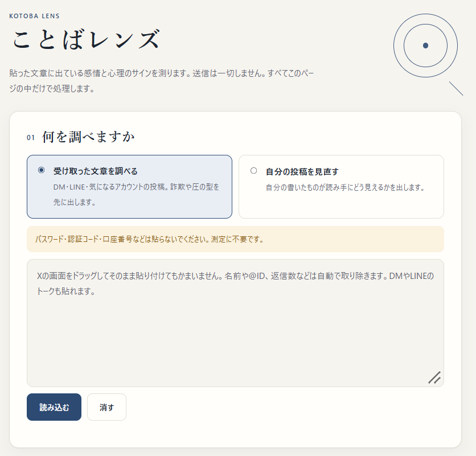Click the ことばレンズ title

tap(86, 39)
